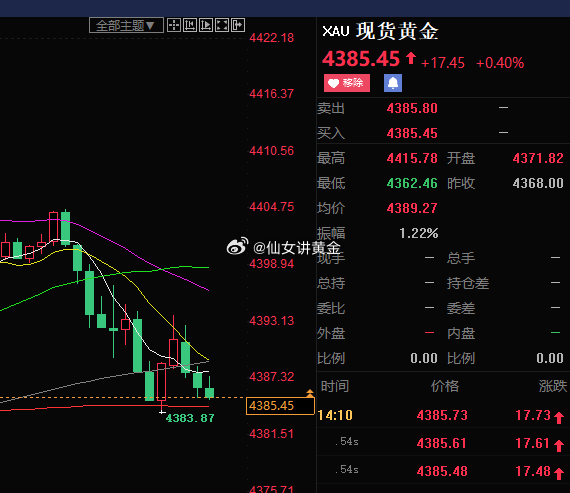Click the 持仓差 label
The image size is (570, 493).
click(468, 283)
